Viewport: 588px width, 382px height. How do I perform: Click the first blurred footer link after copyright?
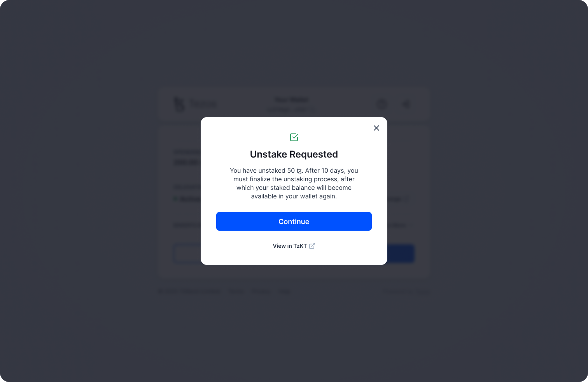click(236, 291)
